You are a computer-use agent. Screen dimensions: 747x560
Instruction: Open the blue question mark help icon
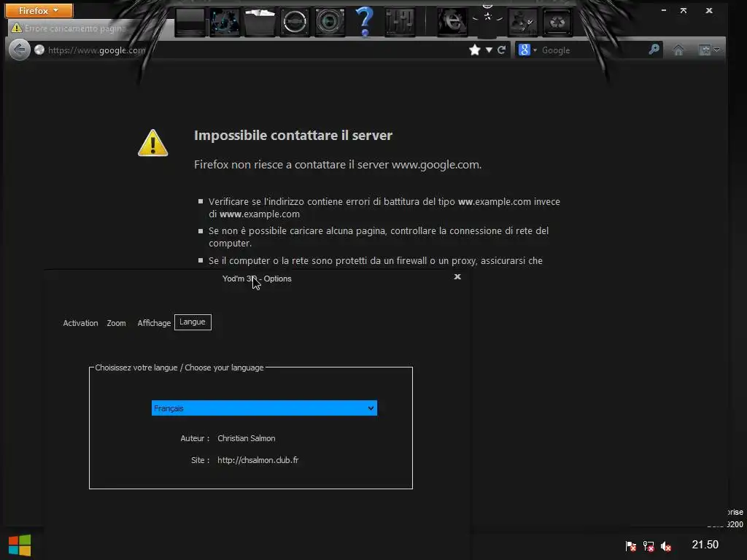[365, 21]
